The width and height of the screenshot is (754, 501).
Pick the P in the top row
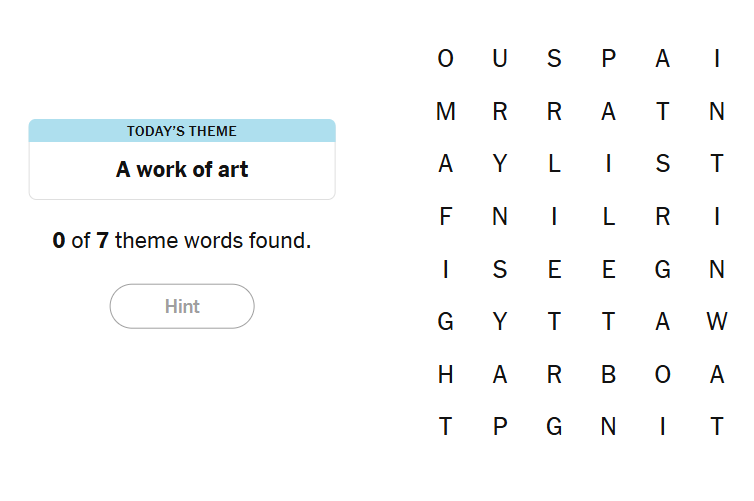coord(608,59)
